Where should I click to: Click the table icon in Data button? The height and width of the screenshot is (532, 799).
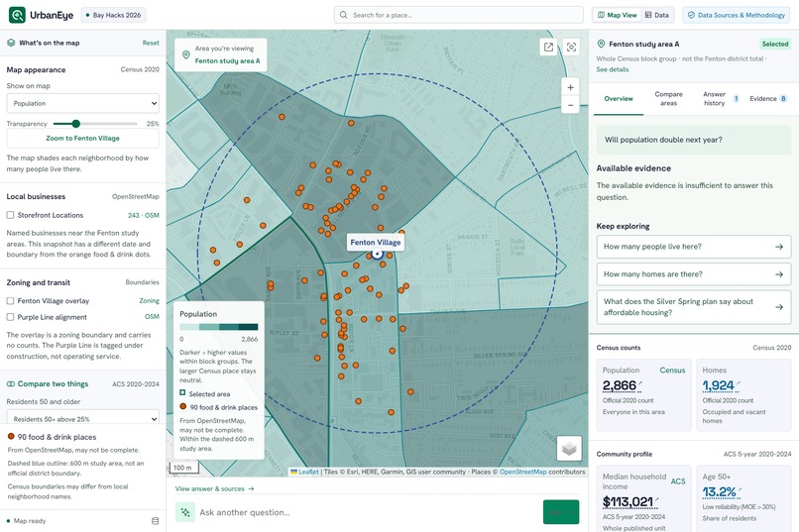pyautogui.click(x=648, y=15)
